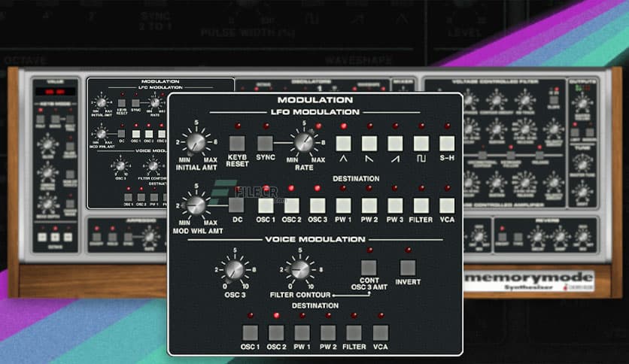Screen dimensions: 629x364
Task: Select the rising sawtooth LFO waveform
Action: (x=395, y=143)
